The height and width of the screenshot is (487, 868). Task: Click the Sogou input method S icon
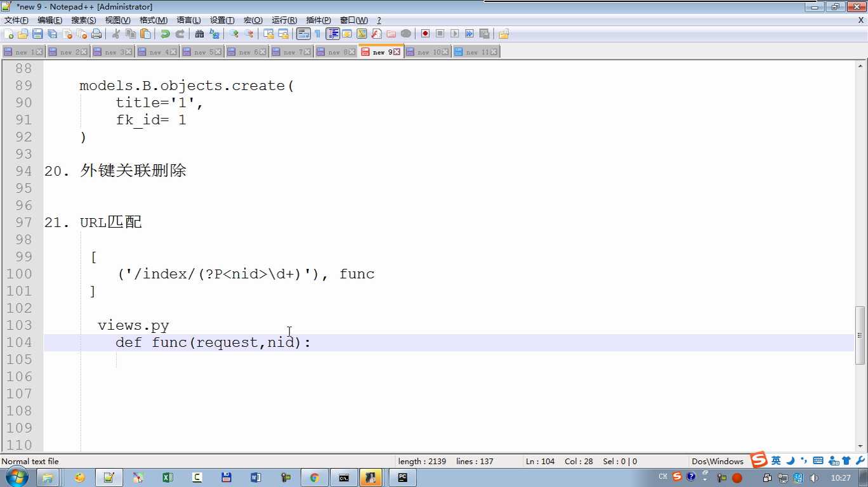point(758,460)
